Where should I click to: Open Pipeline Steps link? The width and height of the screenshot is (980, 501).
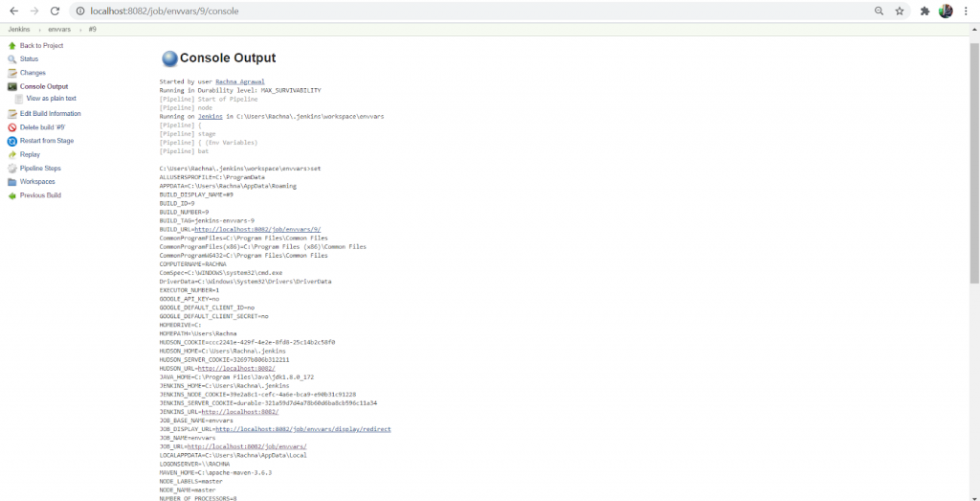(40, 169)
